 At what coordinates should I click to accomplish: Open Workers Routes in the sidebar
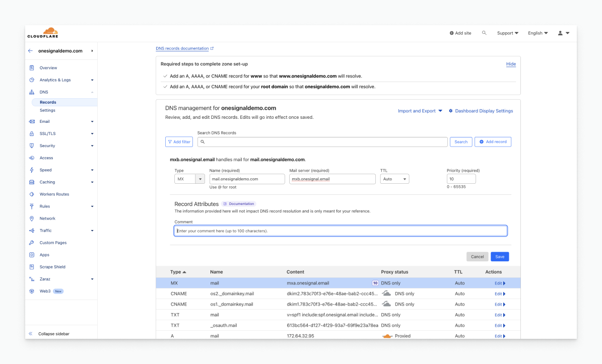click(54, 194)
